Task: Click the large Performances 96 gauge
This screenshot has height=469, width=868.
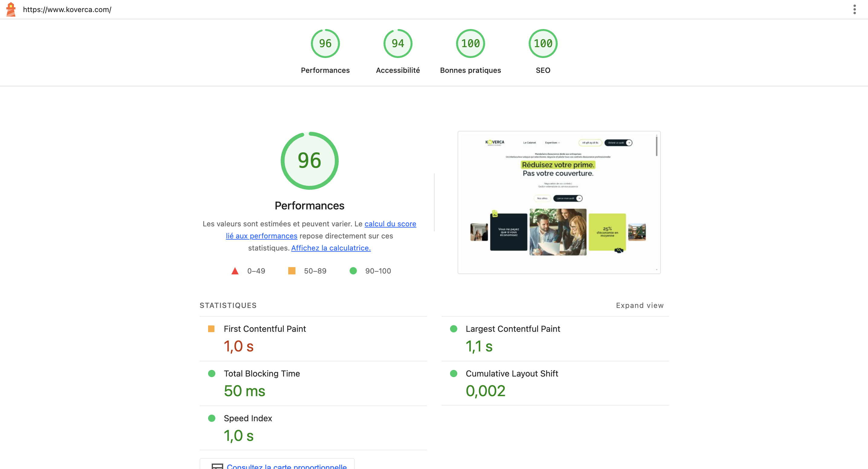Action: [309, 160]
